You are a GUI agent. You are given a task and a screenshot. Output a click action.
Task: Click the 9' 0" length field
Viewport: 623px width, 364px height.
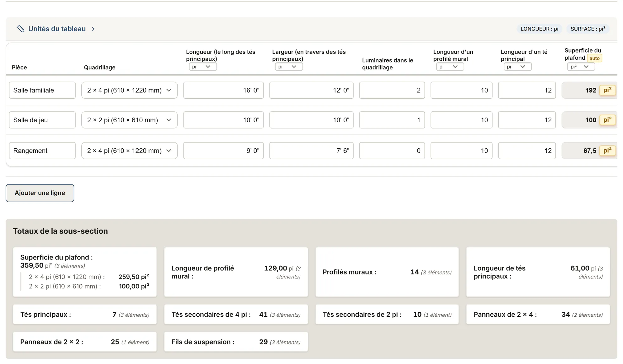(224, 151)
